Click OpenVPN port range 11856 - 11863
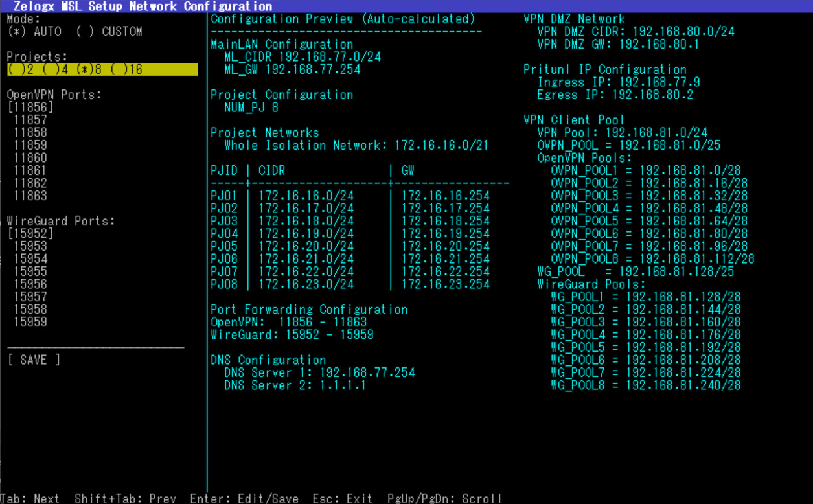Screen dimensions: 813x504 [x=289, y=322]
